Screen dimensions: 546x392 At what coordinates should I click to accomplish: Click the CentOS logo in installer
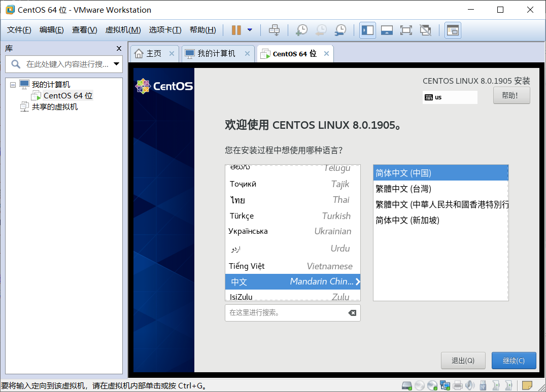tap(164, 86)
